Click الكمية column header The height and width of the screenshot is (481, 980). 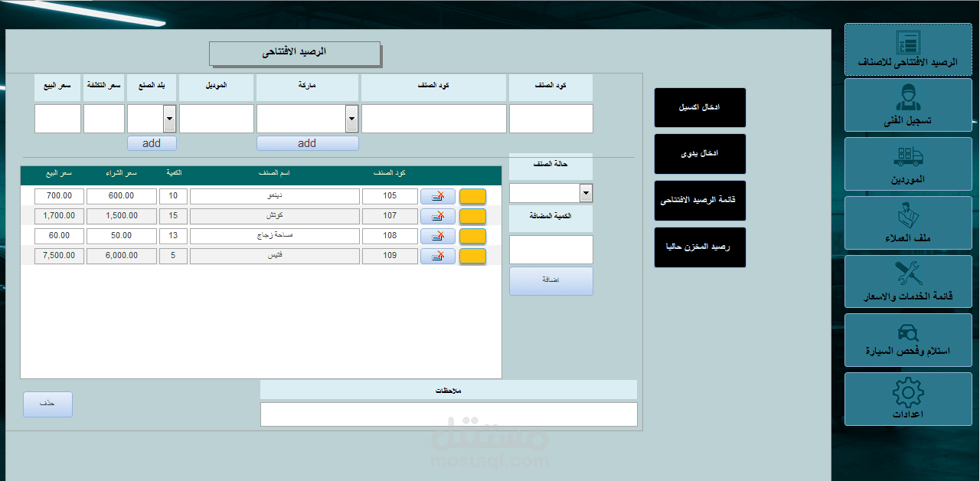point(174,174)
